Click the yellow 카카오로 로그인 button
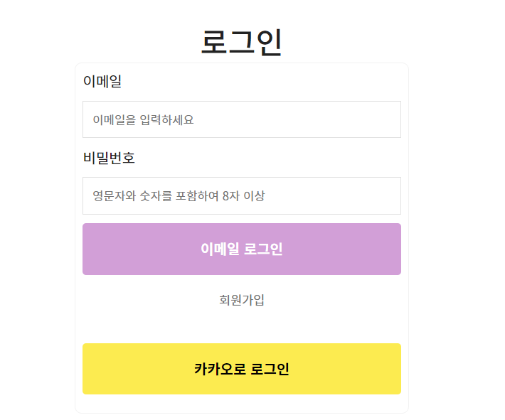This screenshot has width=505, height=420. (242, 369)
